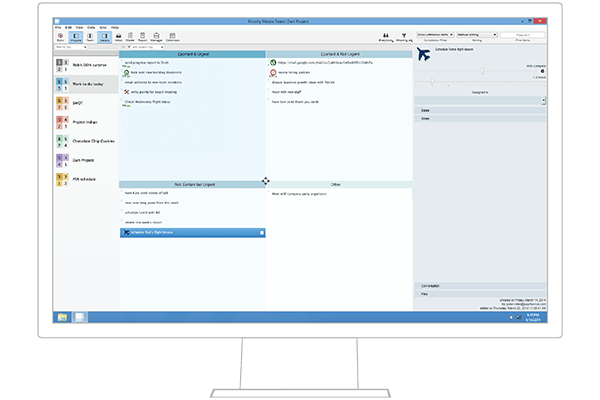Screen dimensions: 600x400
Task: Open the Inbox toolbar icon
Action: (x=119, y=37)
